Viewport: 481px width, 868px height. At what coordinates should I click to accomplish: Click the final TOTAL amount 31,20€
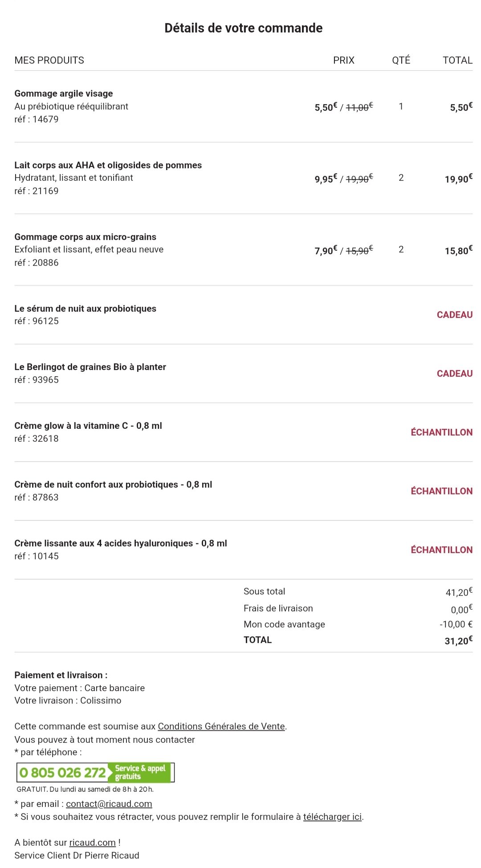pos(459,640)
